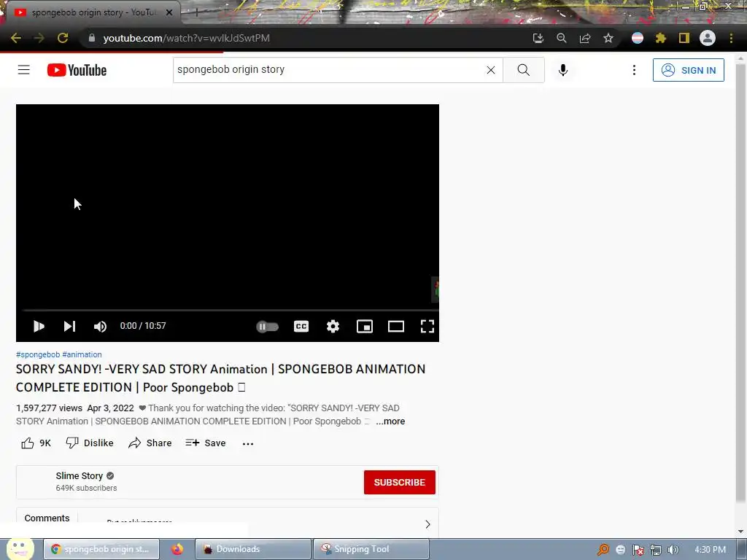Click the taskbar clock 4:30 PM
747x560 pixels.
(x=710, y=550)
